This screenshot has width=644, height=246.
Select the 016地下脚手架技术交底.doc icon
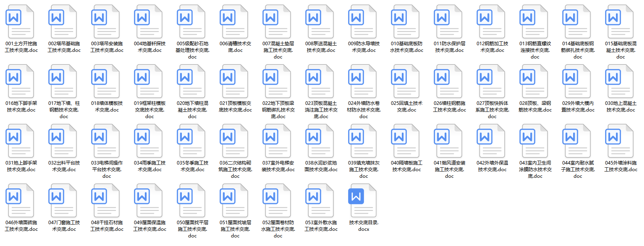coord(19,81)
